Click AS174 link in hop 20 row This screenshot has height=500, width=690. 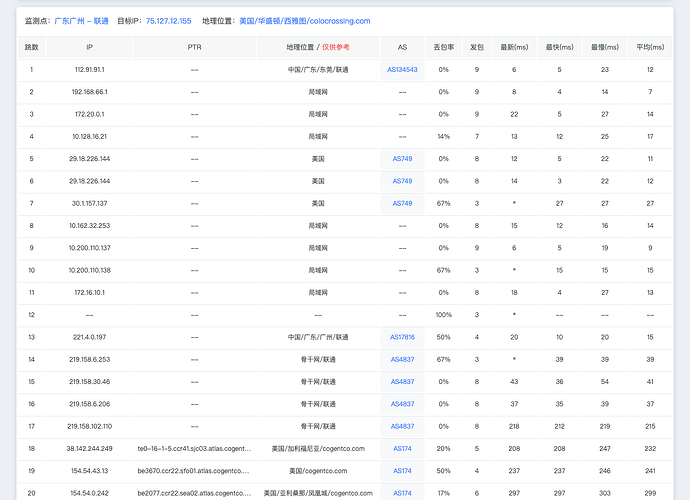coord(402,493)
